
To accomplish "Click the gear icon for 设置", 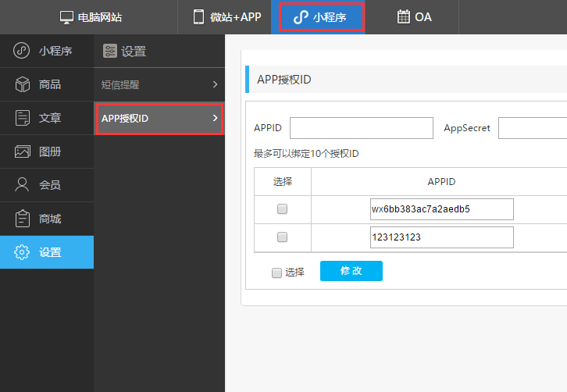I will [x=23, y=252].
